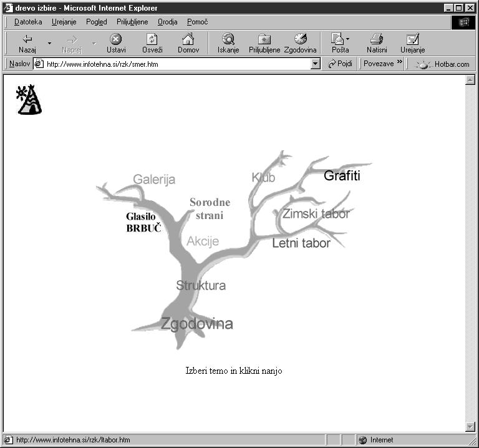Click the Pošta mail icon
479x448 pixels.
(337, 39)
